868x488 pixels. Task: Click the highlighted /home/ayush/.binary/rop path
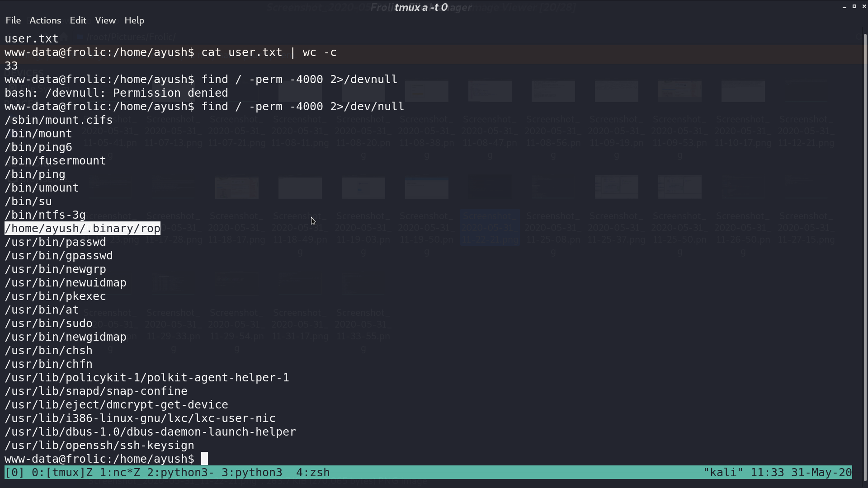click(x=82, y=228)
